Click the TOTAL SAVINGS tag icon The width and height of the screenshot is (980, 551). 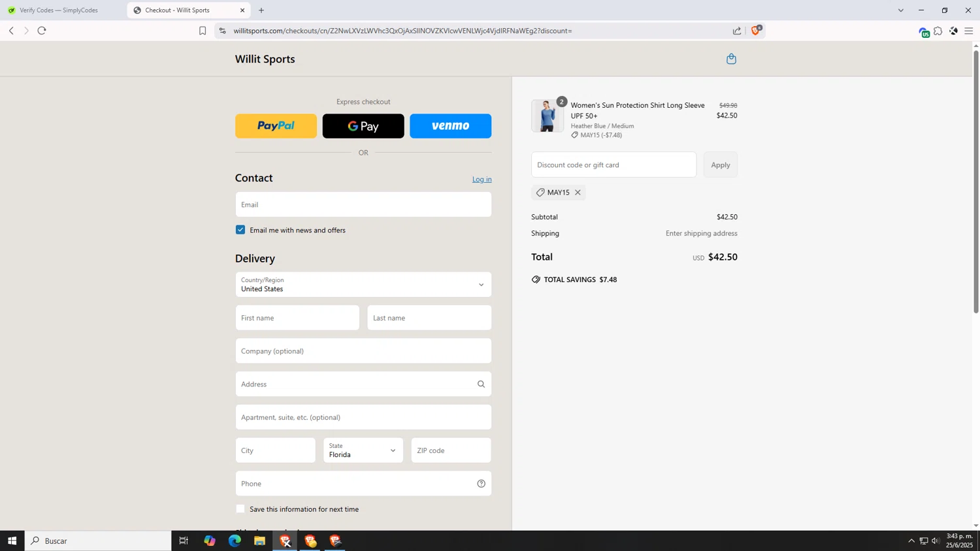[536, 279]
